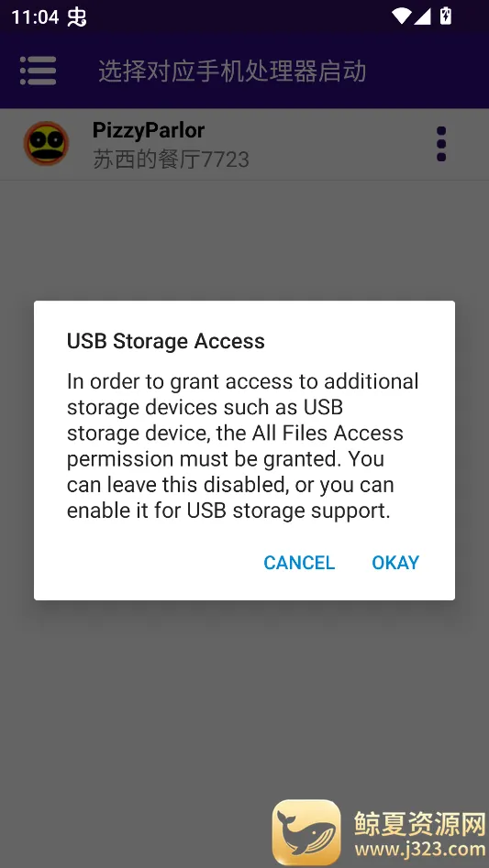Click the USB Storage Access dialog heading

165,341
